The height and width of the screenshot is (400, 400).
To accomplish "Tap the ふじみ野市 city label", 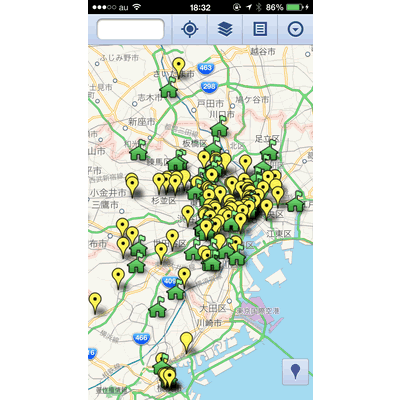I will pos(119,58).
